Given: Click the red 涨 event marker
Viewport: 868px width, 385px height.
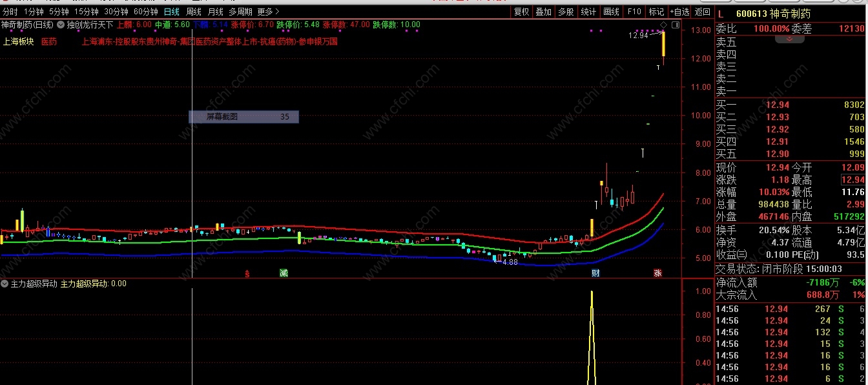Looking at the screenshot, I should (657, 273).
